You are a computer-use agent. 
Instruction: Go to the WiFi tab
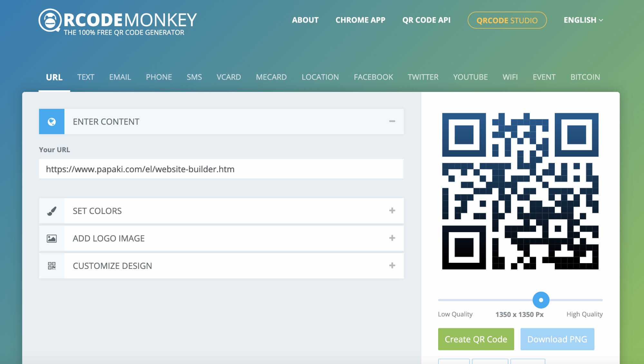tap(510, 77)
